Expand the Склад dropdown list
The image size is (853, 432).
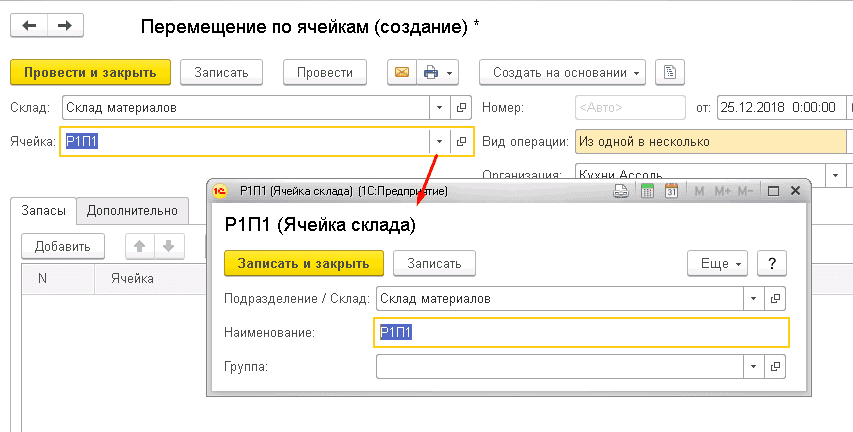pos(440,108)
